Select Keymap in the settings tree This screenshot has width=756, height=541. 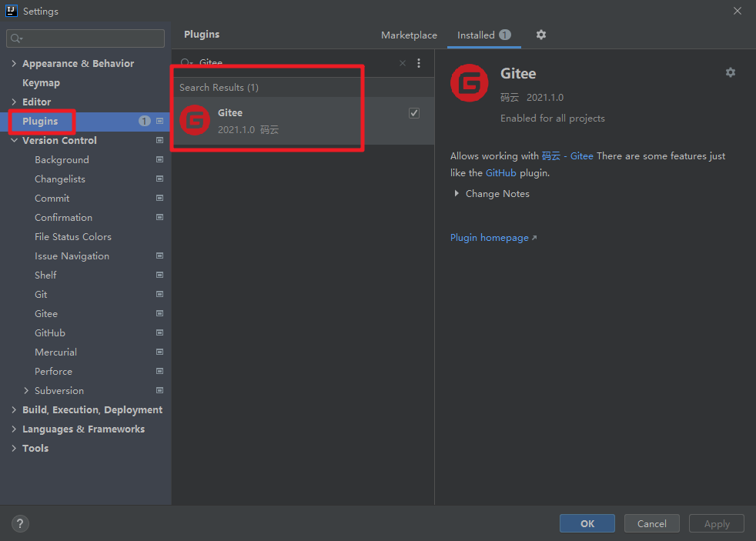(x=41, y=83)
